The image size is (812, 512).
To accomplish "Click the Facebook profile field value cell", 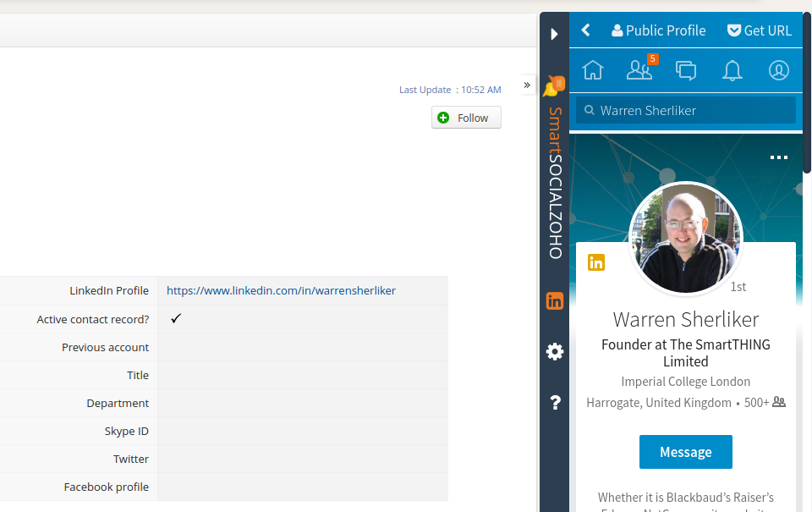I will point(303,487).
